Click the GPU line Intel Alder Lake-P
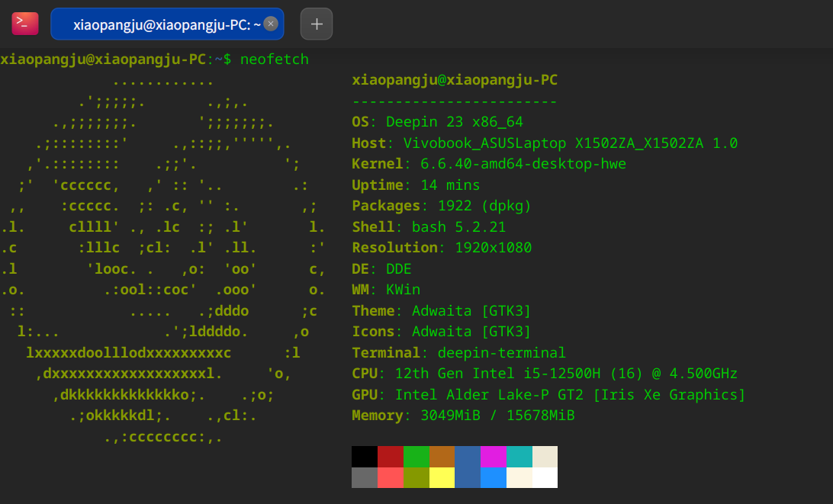 click(548, 395)
